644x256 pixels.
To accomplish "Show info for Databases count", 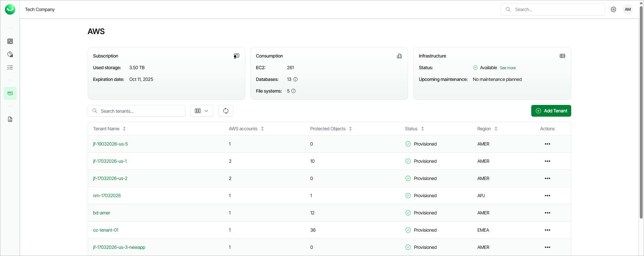I will (295, 79).
